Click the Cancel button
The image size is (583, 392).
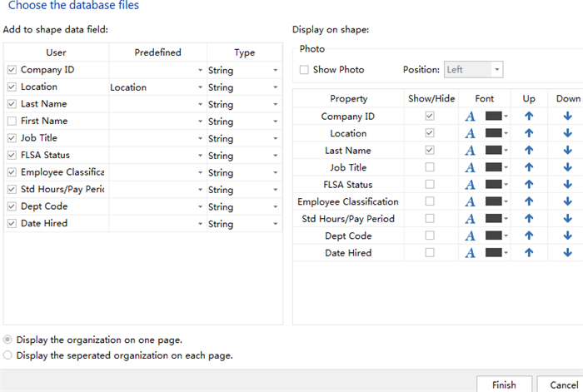tap(564, 385)
